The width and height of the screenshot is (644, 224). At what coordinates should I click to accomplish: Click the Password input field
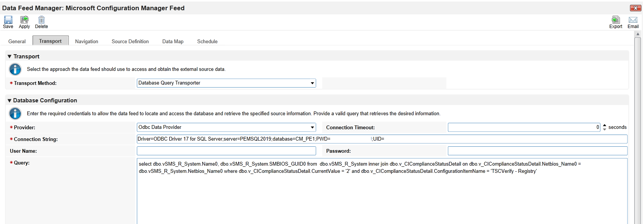[x=537, y=151]
